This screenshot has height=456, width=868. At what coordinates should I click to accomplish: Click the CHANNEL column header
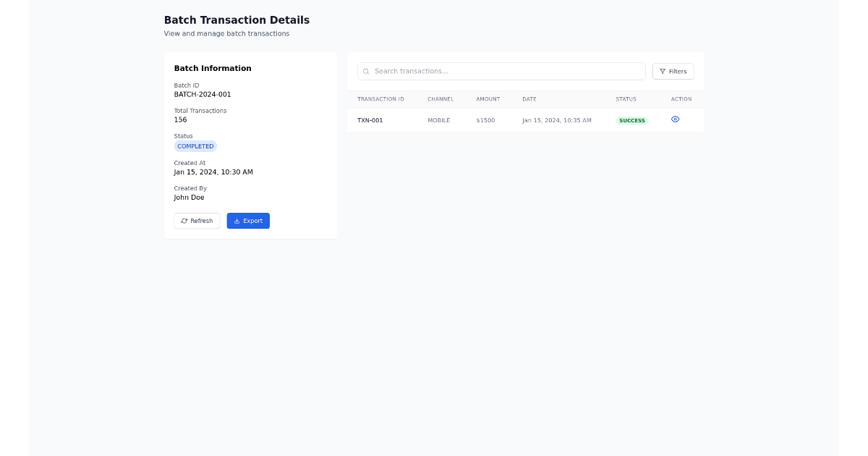pos(441,99)
